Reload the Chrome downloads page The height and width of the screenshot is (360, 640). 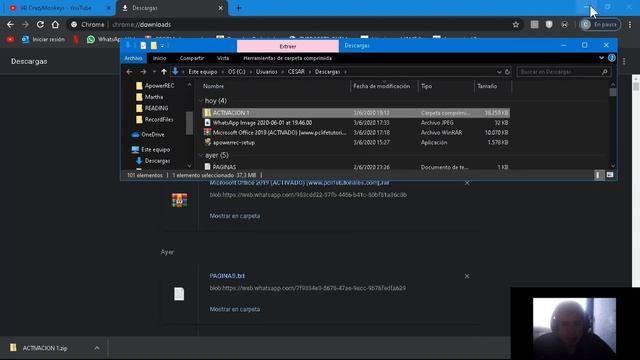[40, 24]
